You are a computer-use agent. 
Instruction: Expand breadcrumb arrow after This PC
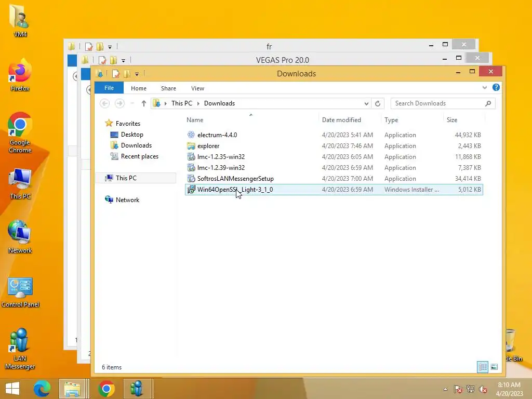198,103
